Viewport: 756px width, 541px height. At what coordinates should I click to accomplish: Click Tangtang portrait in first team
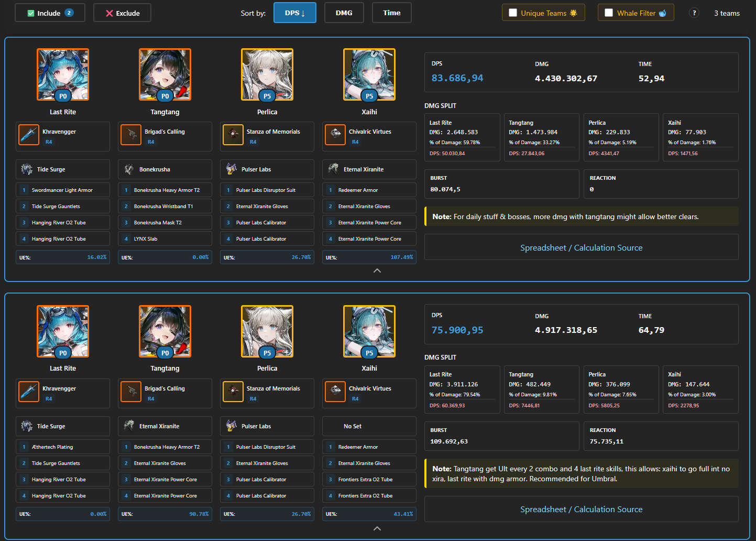165,74
